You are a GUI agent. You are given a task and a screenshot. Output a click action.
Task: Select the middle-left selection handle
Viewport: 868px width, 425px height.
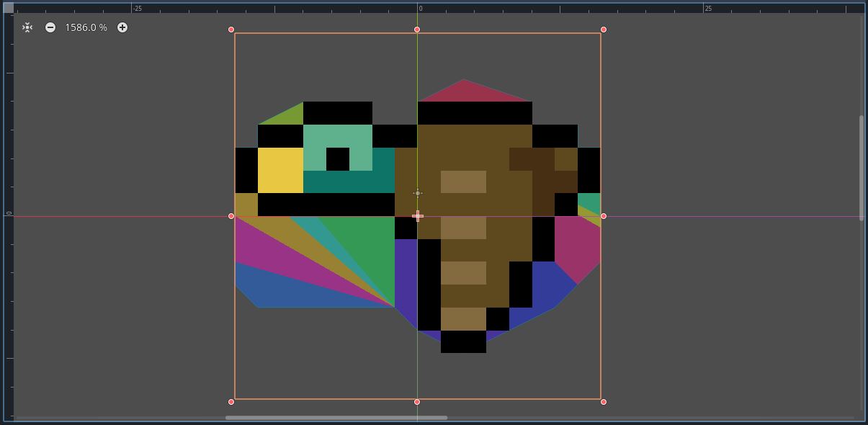tap(231, 216)
